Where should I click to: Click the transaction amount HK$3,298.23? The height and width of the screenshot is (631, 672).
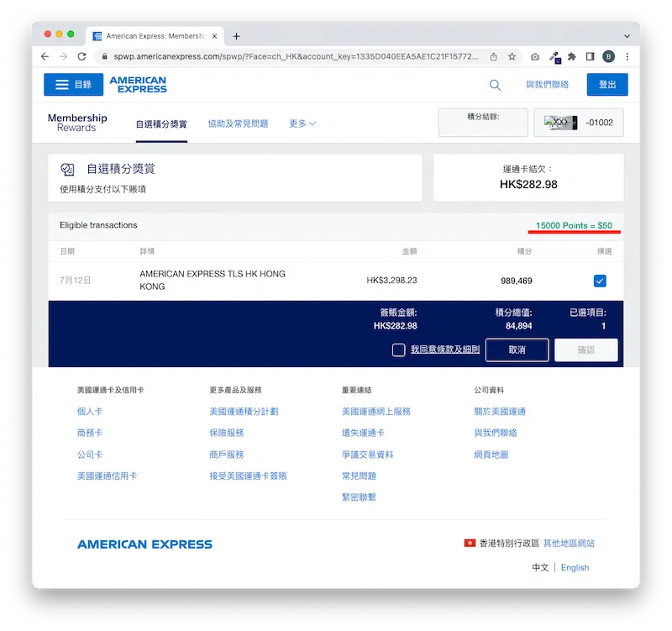point(391,281)
